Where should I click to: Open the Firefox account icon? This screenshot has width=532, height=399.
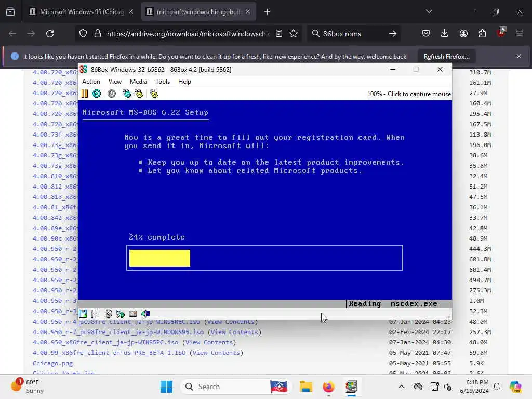(x=463, y=34)
